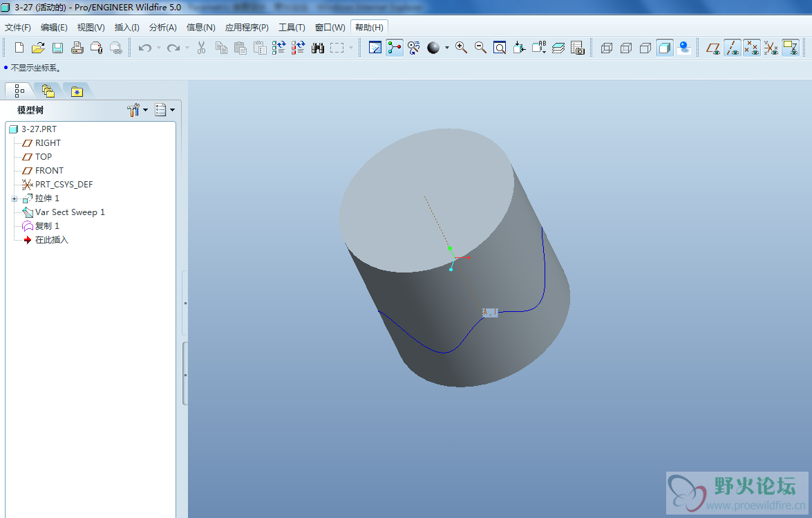Open the Find binoculars tool
Image resolution: width=812 pixels, height=518 pixels.
[x=317, y=48]
